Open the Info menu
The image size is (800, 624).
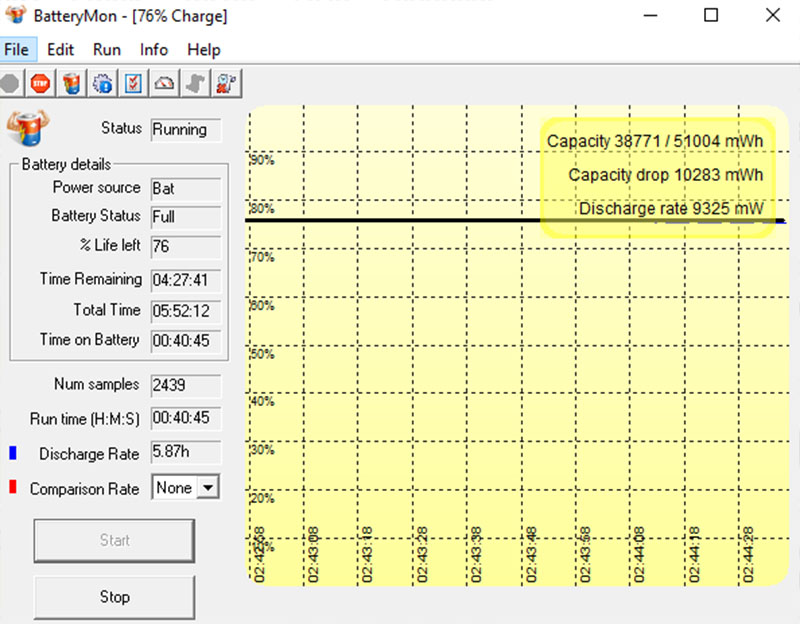pyautogui.click(x=154, y=49)
